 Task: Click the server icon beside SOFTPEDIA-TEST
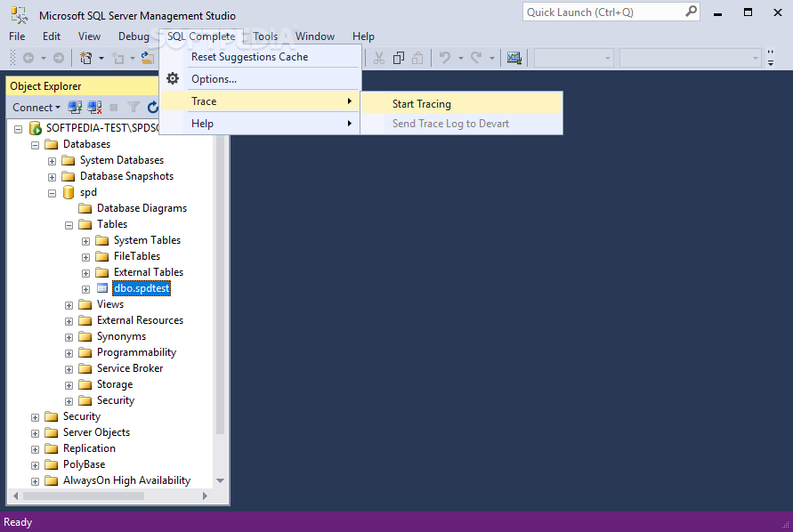36,128
